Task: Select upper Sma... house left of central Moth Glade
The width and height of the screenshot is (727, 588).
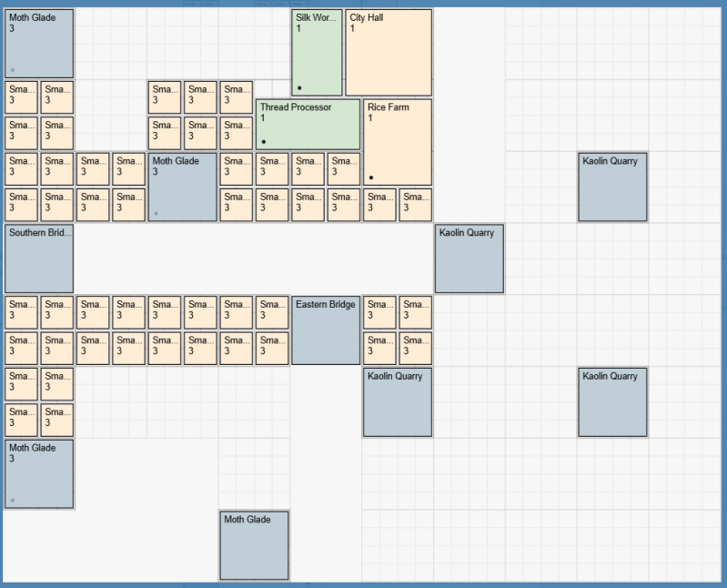Action: 128,168
